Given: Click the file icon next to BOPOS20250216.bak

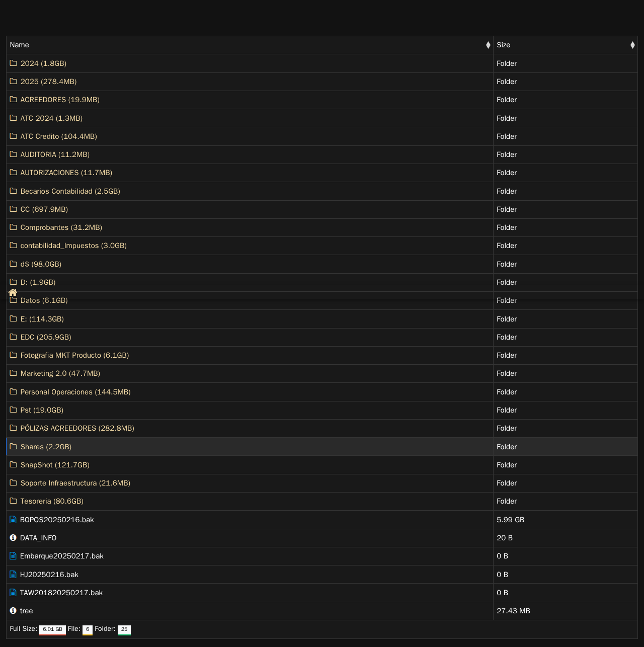Looking at the screenshot, I should [13, 519].
